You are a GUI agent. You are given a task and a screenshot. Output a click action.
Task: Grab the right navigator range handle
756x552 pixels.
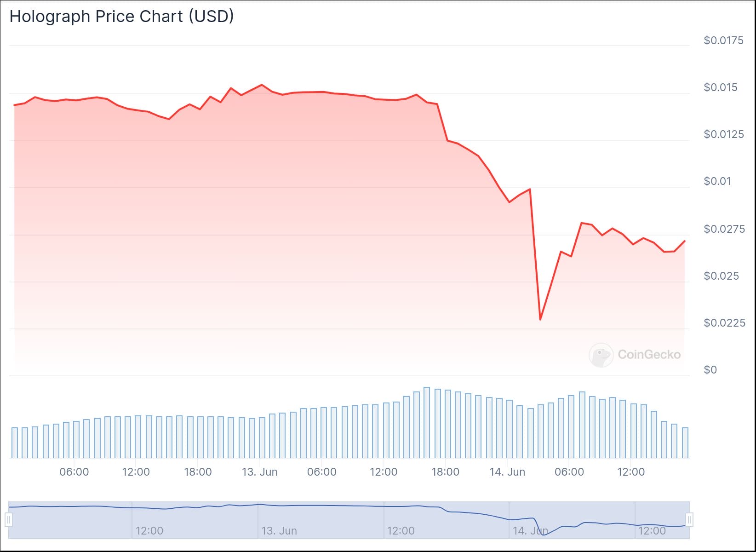tap(689, 520)
